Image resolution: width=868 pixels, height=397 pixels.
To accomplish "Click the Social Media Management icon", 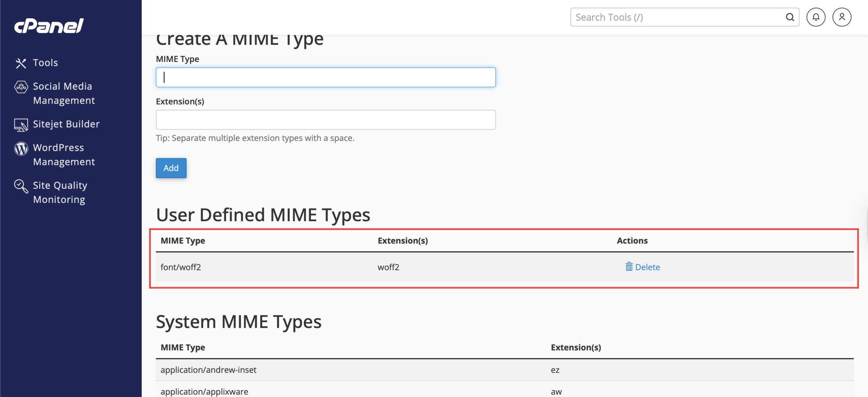I will coord(21,87).
